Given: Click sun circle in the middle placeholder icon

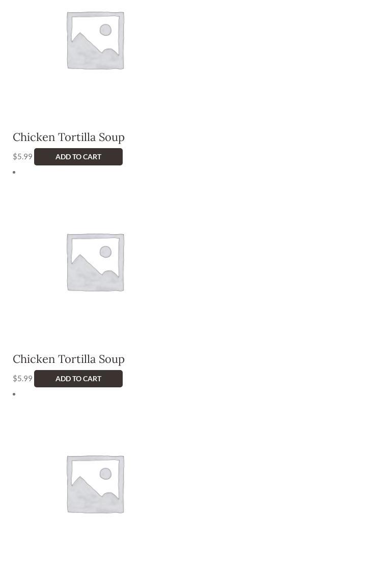Looking at the screenshot, I should click(105, 252).
